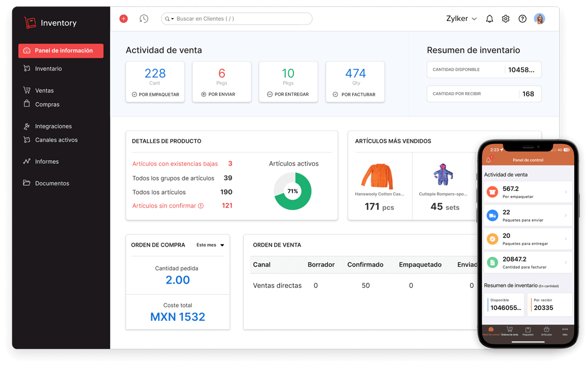Image resolution: width=588 pixels, height=366 pixels.
Task: Click the recent activity history clock icon
Action: coord(143,18)
